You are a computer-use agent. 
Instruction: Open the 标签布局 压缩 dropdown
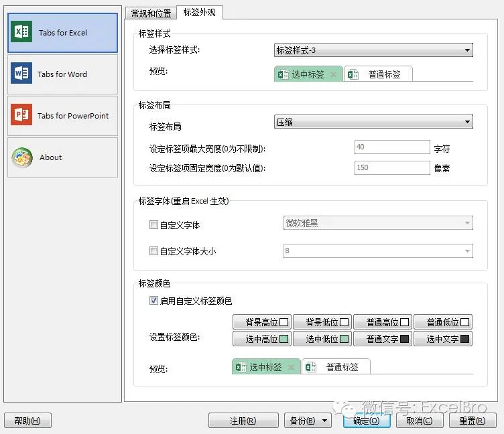pos(373,122)
